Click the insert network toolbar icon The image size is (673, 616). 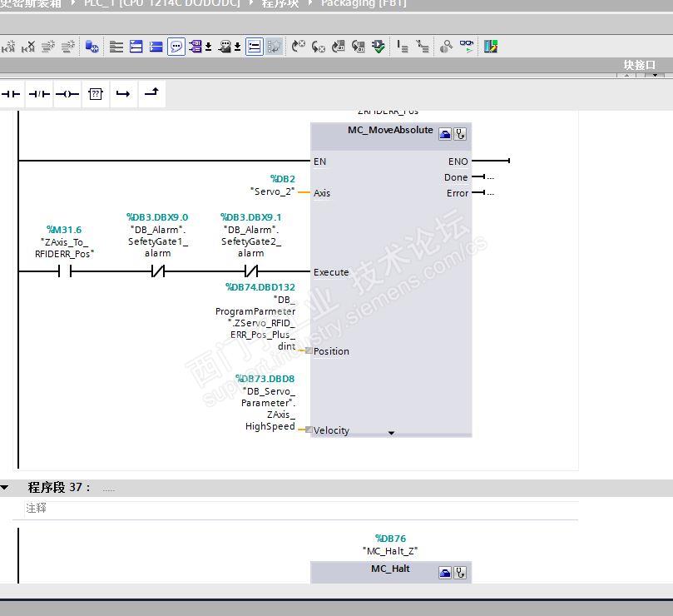coord(8,46)
